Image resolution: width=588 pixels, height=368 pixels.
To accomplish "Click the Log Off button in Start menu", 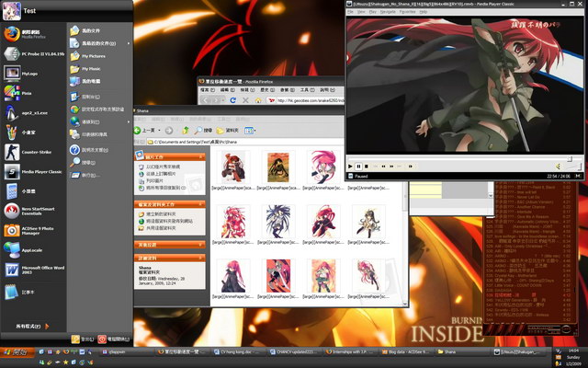I will pos(83,339).
